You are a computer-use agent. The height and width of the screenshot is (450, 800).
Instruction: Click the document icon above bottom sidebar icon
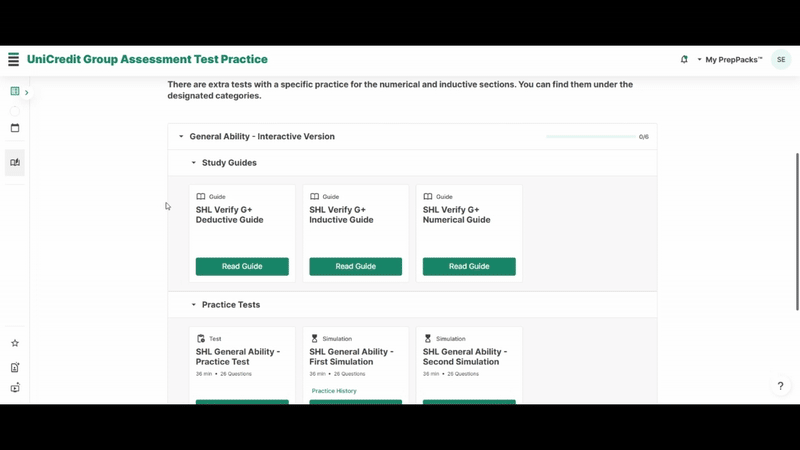[15, 368]
